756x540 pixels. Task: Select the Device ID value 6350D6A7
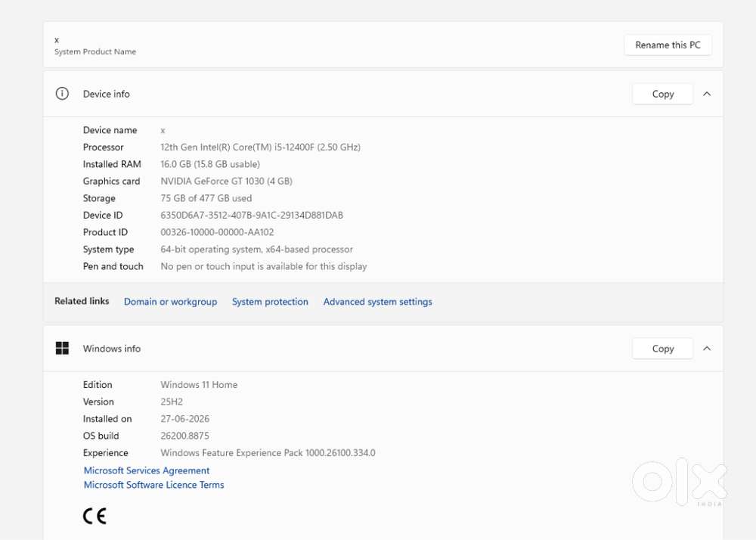(x=252, y=216)
